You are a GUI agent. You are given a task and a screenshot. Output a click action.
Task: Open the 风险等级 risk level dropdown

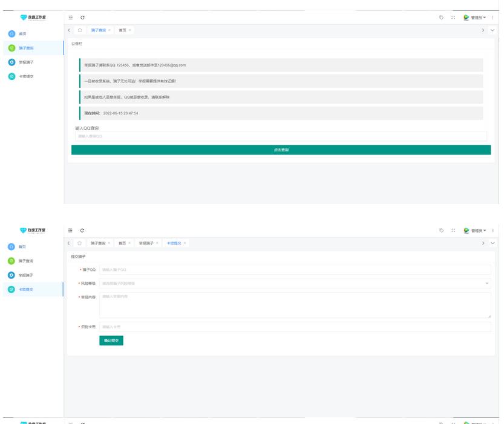[295, 283]
